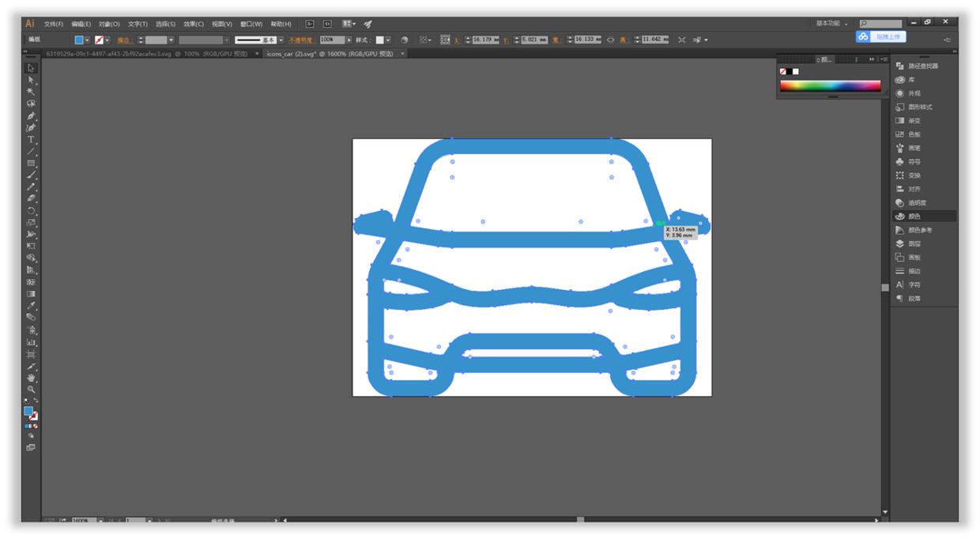Swap fill and stroke in the toolbox
Viewport: 980px width, 539px height.
(x=36, y=401)
